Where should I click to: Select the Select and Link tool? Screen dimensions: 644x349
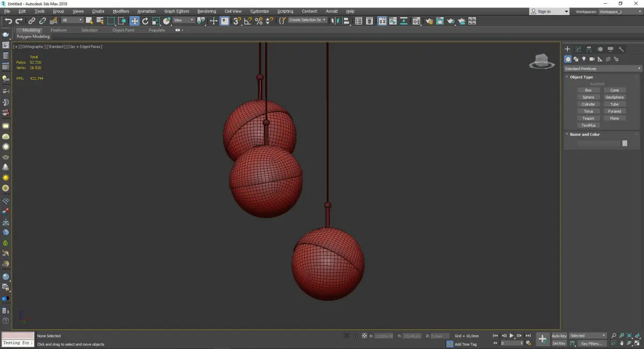click(32, 21)
